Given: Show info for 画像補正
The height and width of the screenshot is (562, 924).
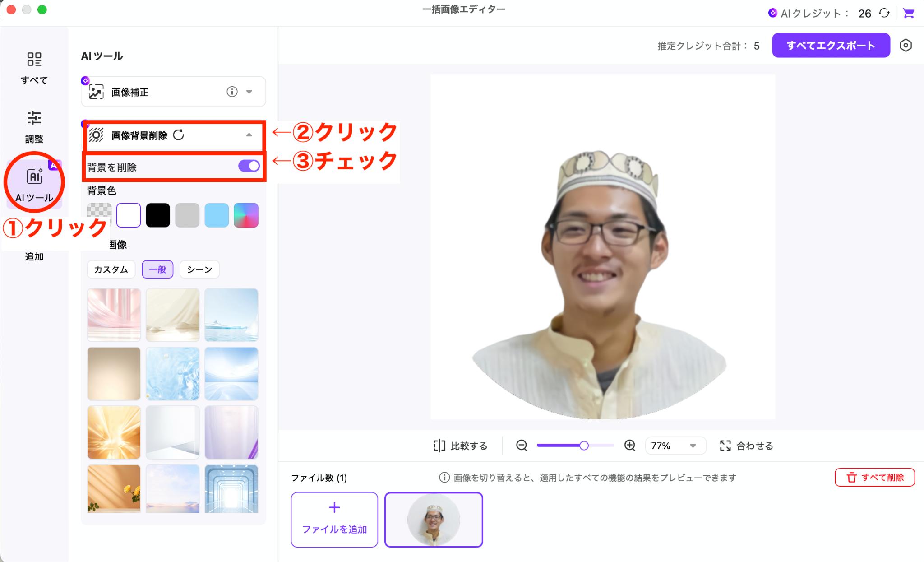Looking at the screenshot, I should click(232, 92).
